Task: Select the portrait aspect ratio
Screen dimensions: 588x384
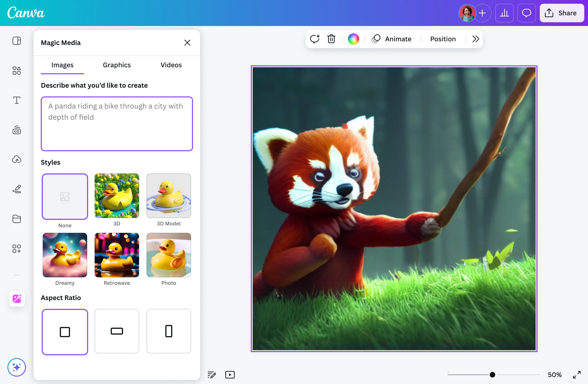Action: tap(169, 331)
